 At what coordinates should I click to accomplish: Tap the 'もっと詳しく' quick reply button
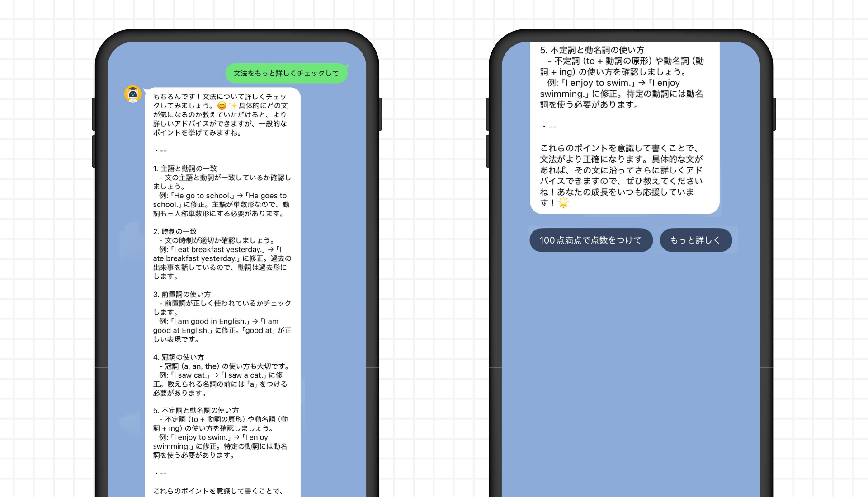[695, 240]
